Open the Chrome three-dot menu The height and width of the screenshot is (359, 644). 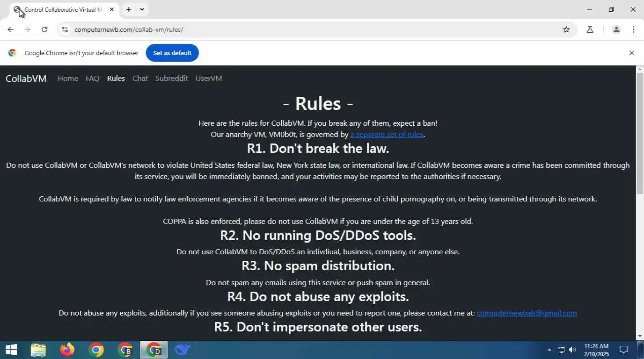tap(633, 29)
